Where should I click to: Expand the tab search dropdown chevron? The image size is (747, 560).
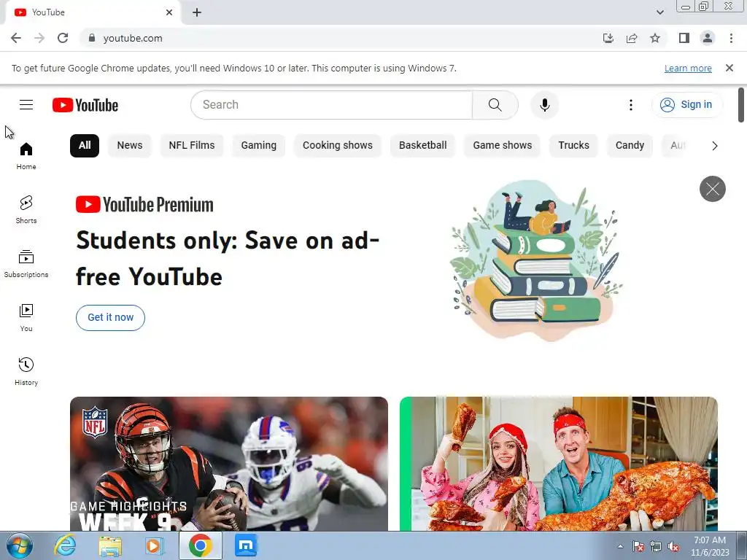(x=659, y=12)
